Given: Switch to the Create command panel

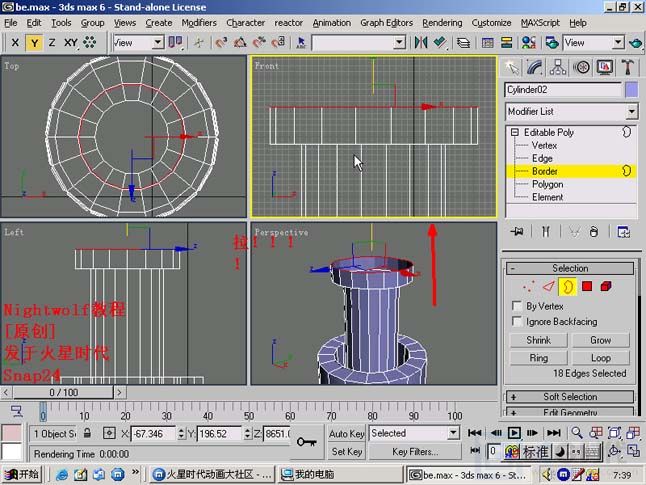Looking at the screenshot, I should point(512,68).
